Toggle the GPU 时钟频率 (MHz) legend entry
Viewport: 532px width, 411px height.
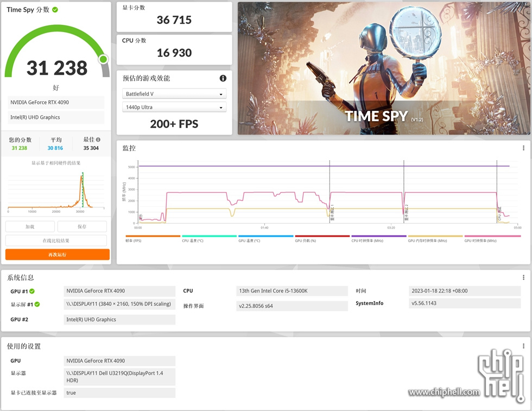492,238
